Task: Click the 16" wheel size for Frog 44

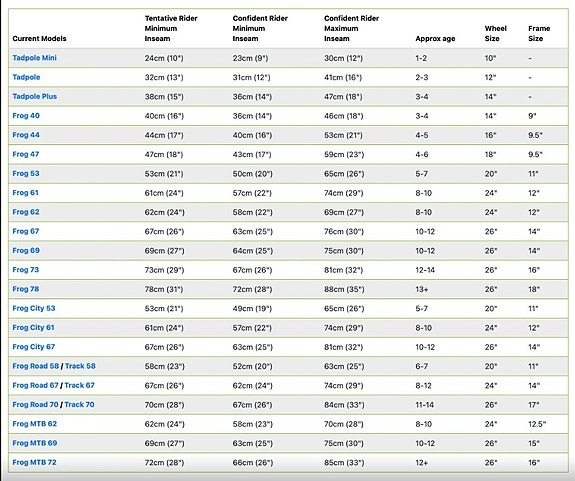Action: (490, 135)
